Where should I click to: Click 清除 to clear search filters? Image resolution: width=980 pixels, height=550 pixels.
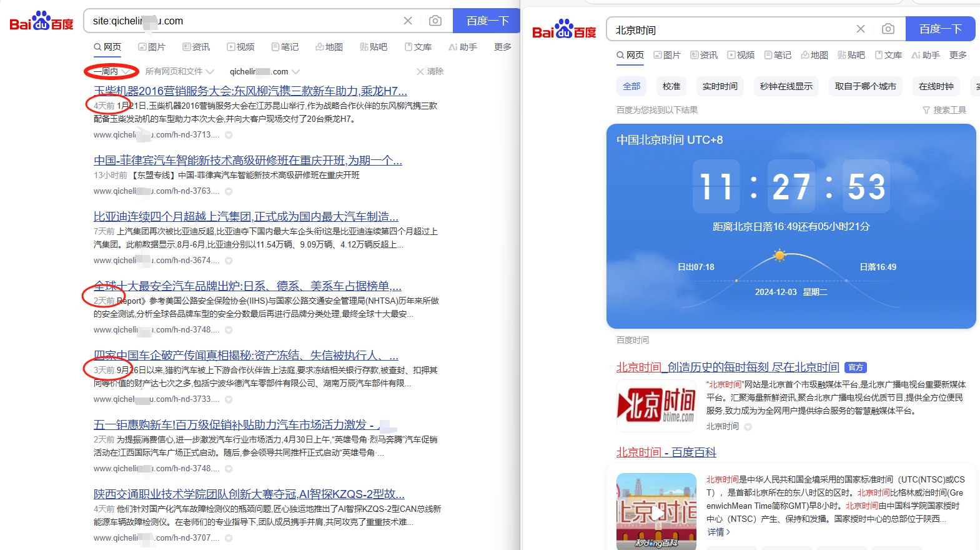coord(430,71)
